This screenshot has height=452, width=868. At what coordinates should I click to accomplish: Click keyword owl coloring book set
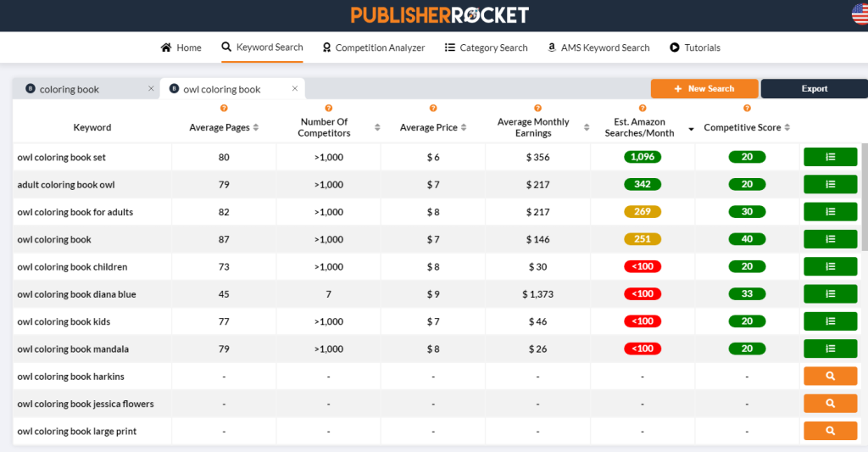click(61, 158)
